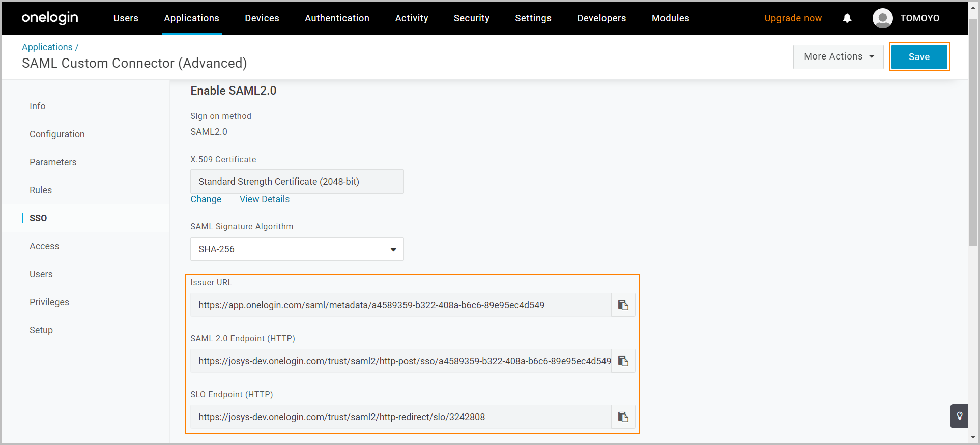This screenshot has width=980, height=445.
Task: Switch to the Users sidebar tab
Action: 41,274
